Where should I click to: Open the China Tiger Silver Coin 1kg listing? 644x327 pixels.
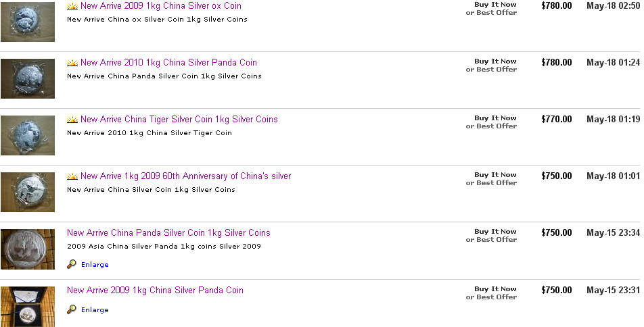coord(179,120)
